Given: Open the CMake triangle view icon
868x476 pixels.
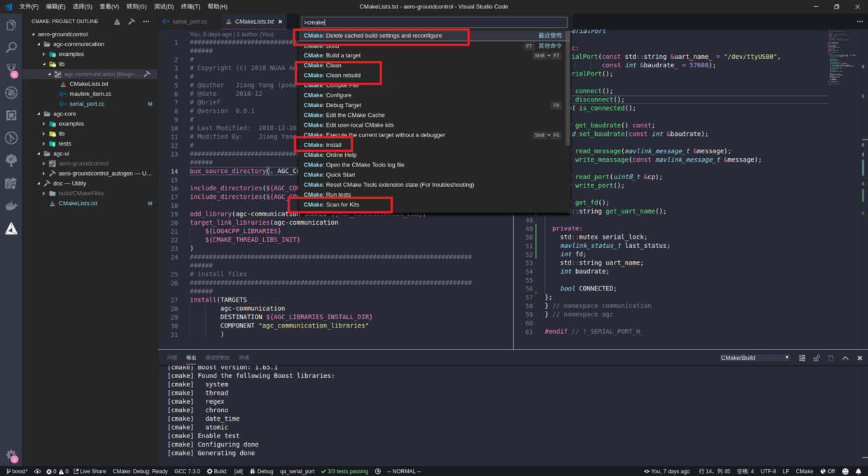Looking at the screenshot, I should (11, 229).
